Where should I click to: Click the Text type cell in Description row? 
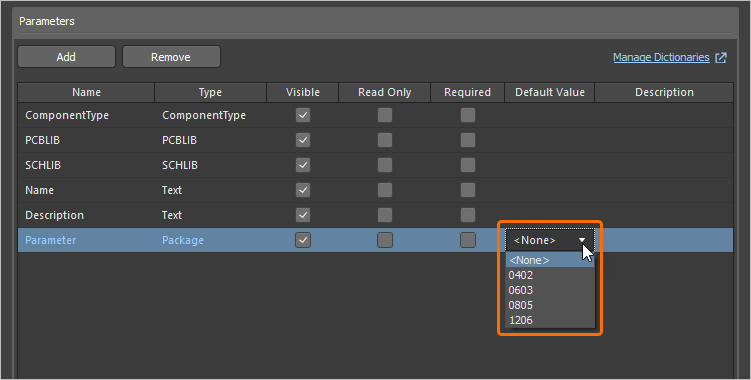point(210,215)
